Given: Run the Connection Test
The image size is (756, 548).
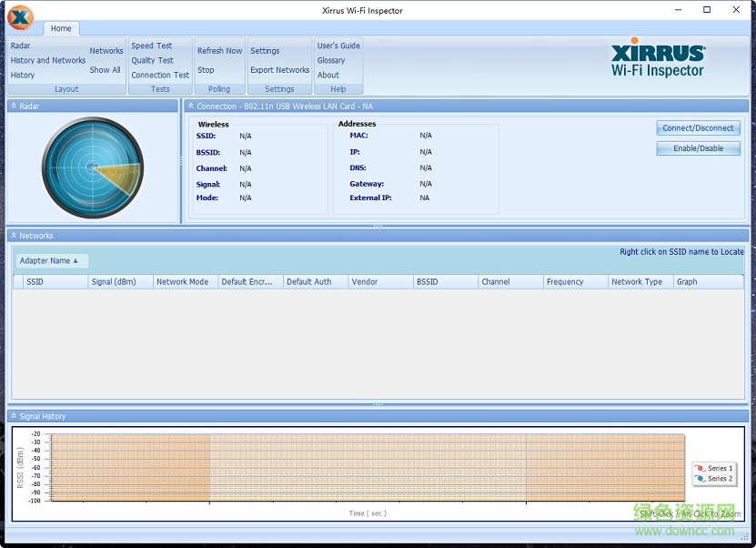Looking at the screenshot, I should 159,75.
